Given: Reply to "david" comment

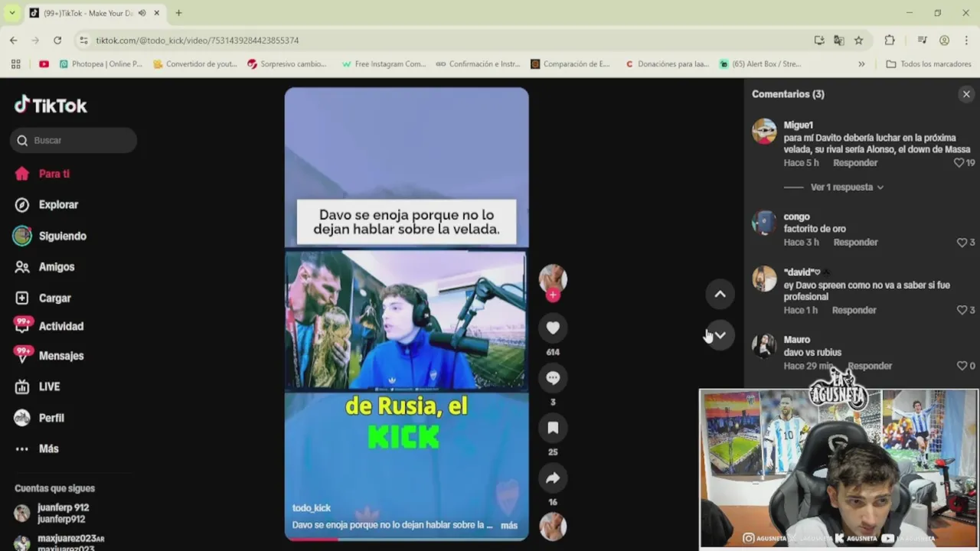Looking at the screenshot, I should [x=854, y=310].
